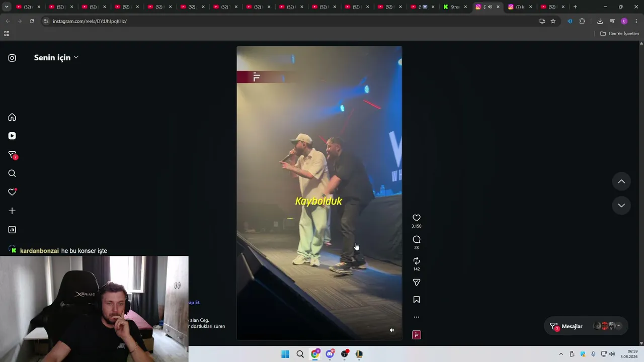Show hidden system tray icons

tap(561, 354)
